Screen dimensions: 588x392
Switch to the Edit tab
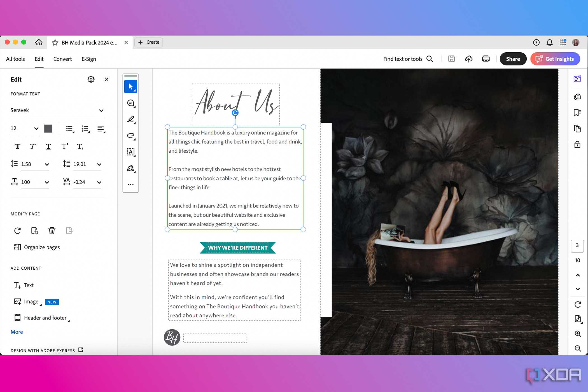(x=39, y=59)
